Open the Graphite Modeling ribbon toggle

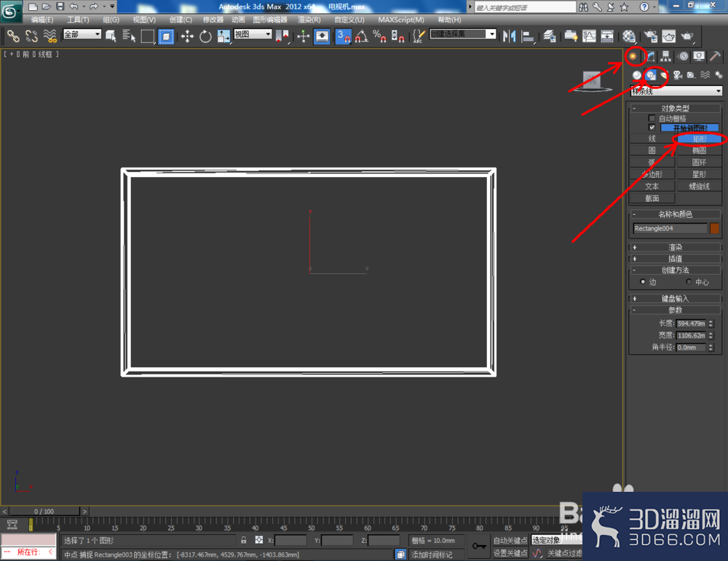pyautogui.click(x=571, y=36)
